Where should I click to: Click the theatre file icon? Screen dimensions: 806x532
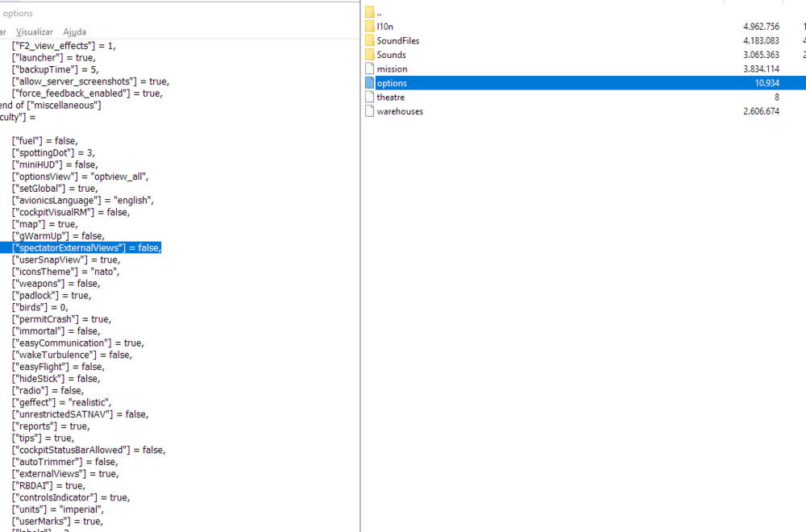(x=370, y=98)
